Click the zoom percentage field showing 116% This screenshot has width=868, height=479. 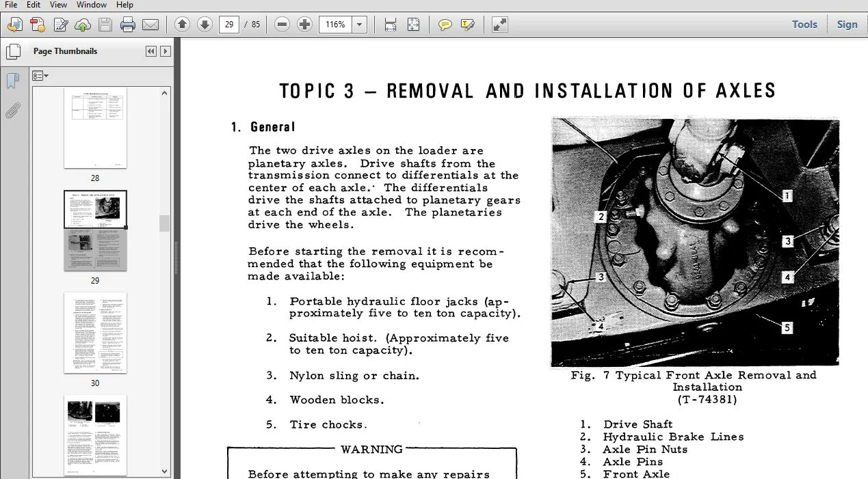tap(335, 25)
